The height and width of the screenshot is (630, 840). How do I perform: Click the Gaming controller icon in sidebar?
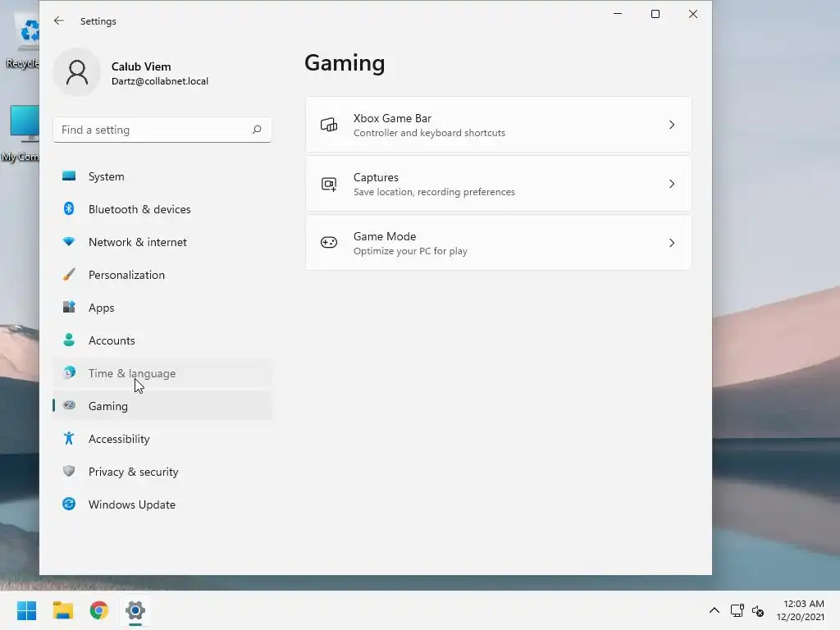69,405
